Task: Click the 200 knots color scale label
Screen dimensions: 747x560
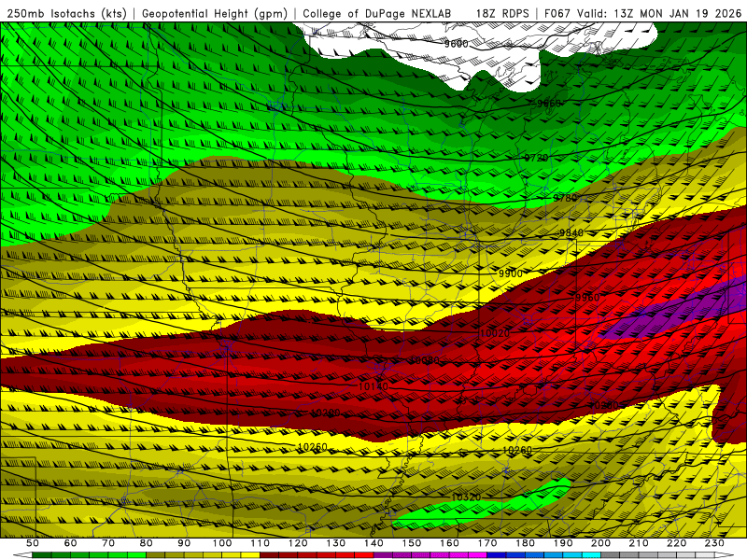Action: [x=600, y=543]
